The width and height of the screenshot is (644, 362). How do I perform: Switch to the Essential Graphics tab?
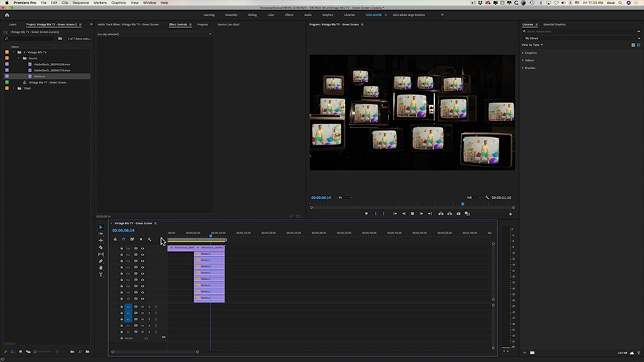click(554, 24)
